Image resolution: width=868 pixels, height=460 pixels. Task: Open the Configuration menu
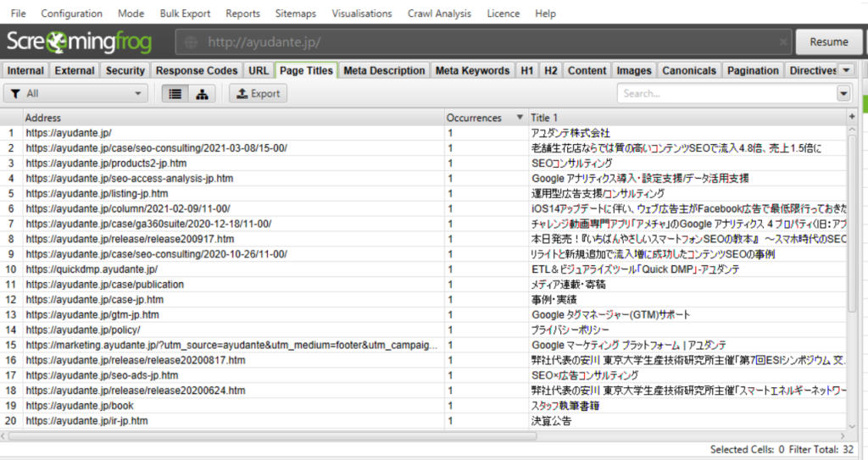pos(71,14)
